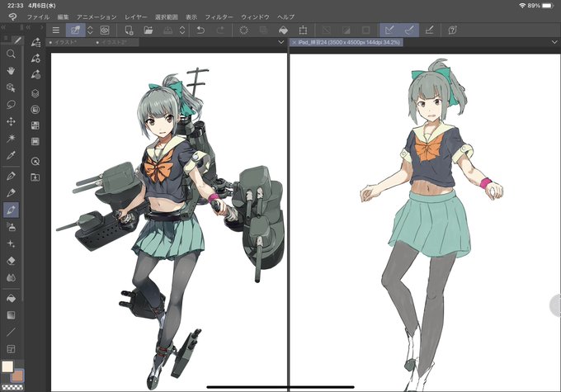Screen dimensions: 561x392
Task: Open the 選択範囲 menu
Action: pos(167,17)
